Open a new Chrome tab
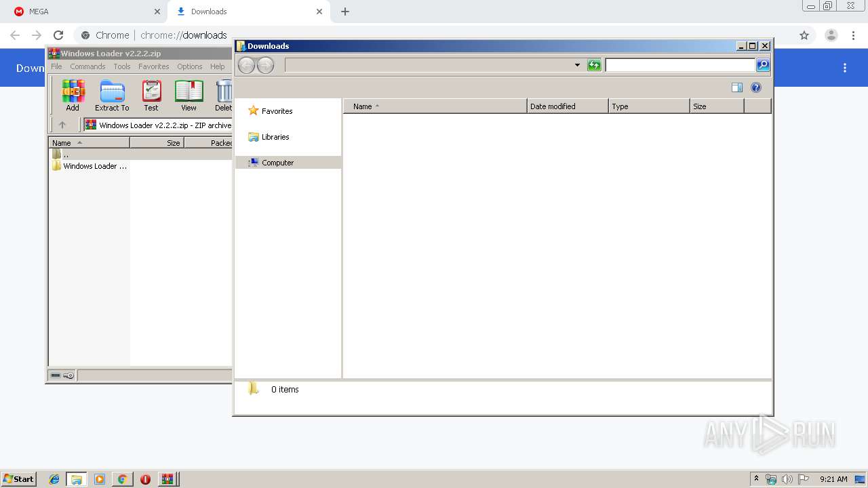The width and height of the screenshot is (868, 488). tap(345, 12)
